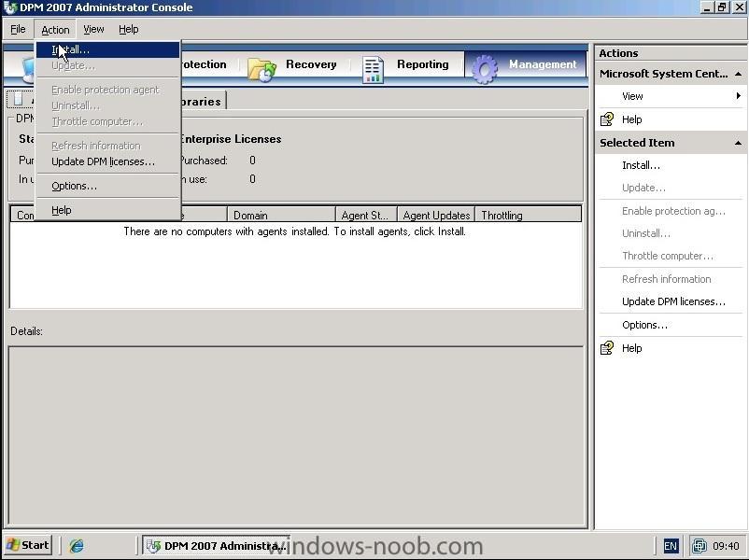Close the Action menu via its title
This screenshot has width=749, height=560.
point(55,30)
